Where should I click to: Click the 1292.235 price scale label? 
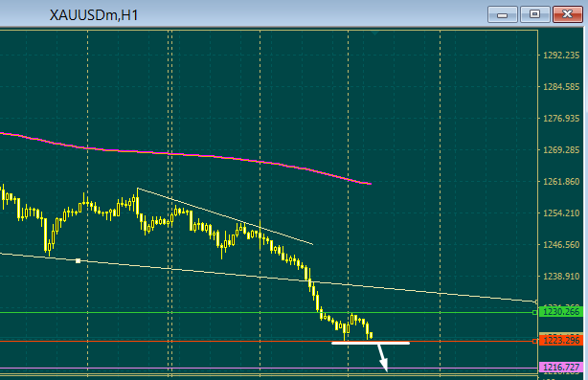point(561,56)
